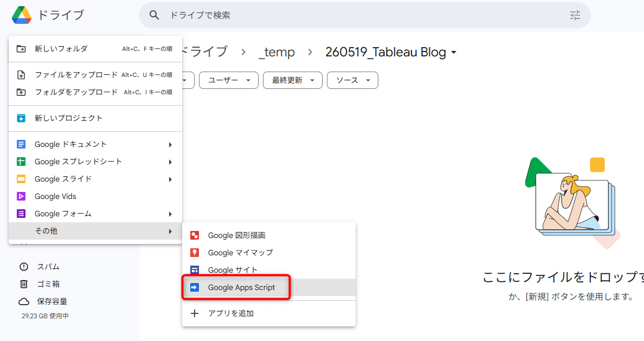Select Google マイマップ in submenu
This screenshot has height=341, width=644.
269,253
